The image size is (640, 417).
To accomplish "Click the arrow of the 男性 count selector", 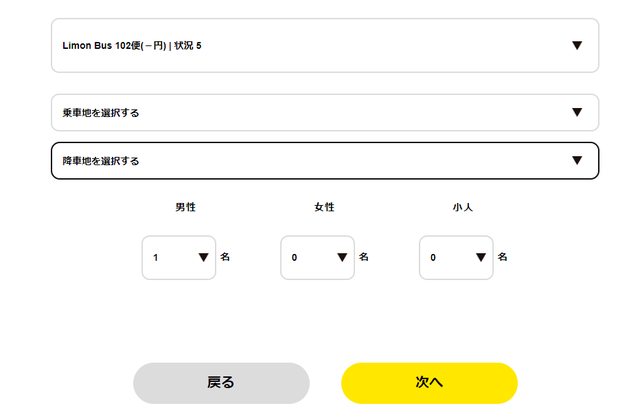I will tap(204, 257).
